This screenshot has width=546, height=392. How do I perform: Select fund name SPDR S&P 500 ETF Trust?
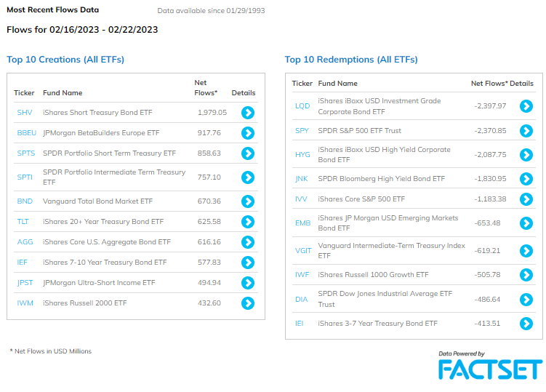click(359, 131)
